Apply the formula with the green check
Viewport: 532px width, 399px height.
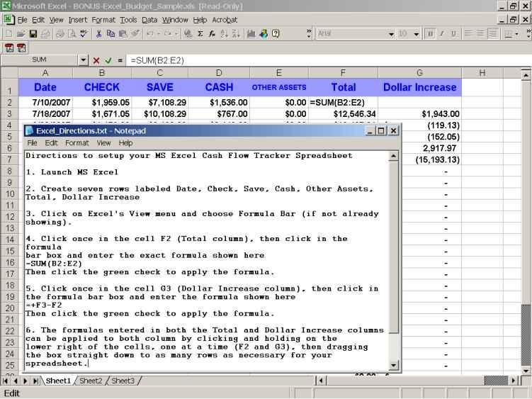[108, 60]
